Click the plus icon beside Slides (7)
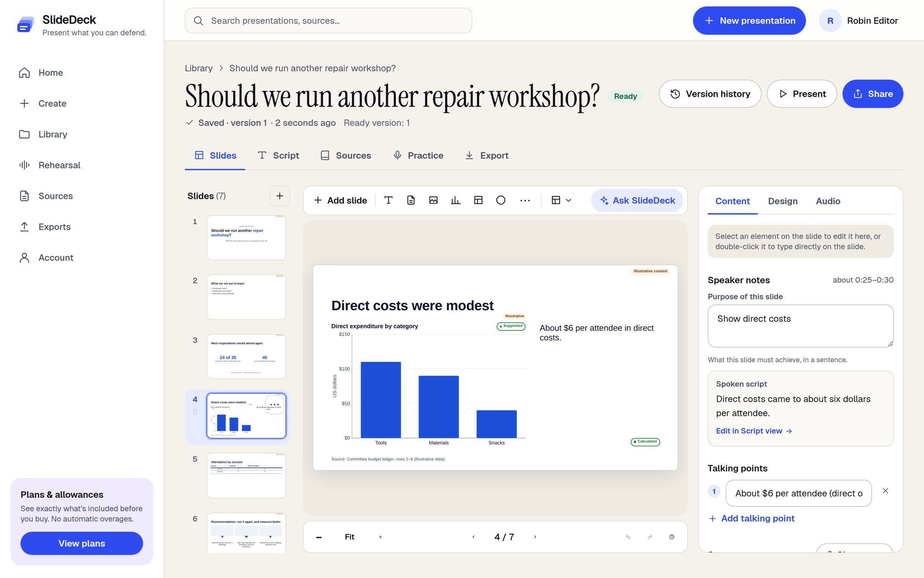 (280, 196)
